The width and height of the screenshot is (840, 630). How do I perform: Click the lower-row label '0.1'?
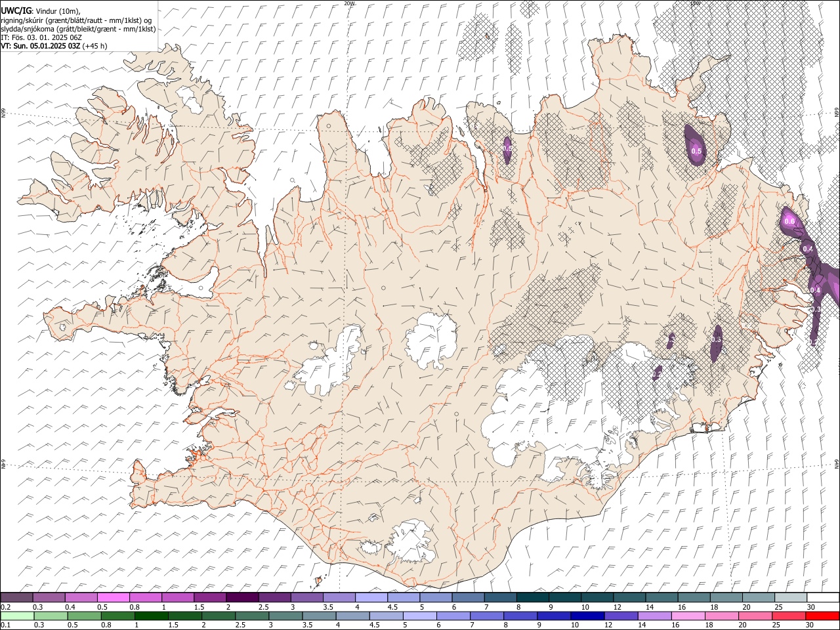pyautogui.click(x=5, y=625)
